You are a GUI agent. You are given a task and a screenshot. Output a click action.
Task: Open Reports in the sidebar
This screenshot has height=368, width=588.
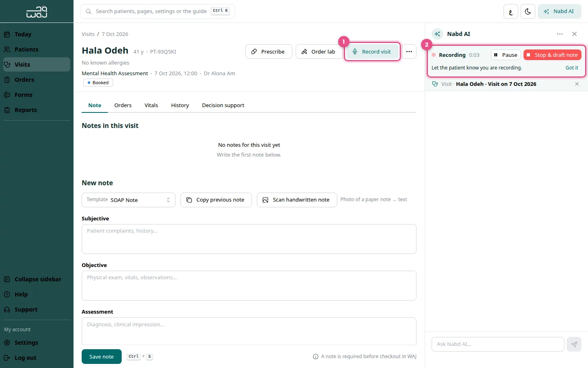coord(37,110)
